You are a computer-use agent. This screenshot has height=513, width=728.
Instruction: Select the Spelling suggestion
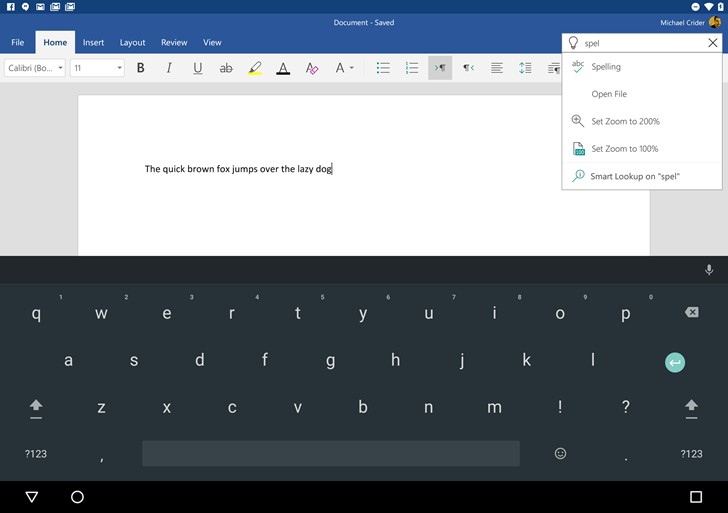tap(642, 67)
